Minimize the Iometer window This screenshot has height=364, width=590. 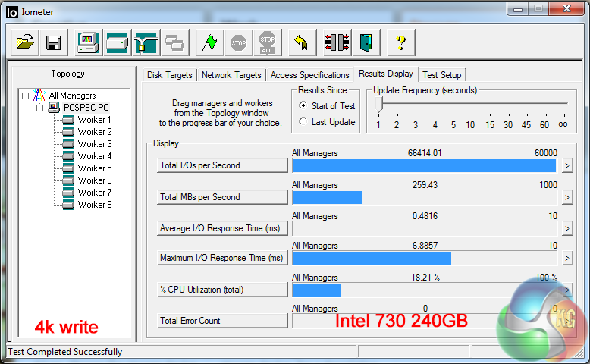click(x=518, y=8)
